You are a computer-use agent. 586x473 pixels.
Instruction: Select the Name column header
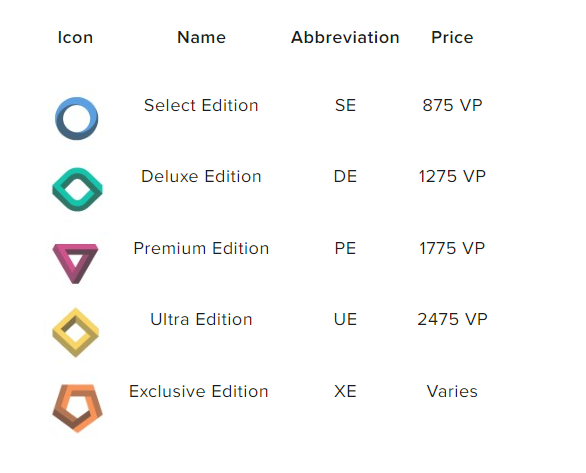(201, 37)
